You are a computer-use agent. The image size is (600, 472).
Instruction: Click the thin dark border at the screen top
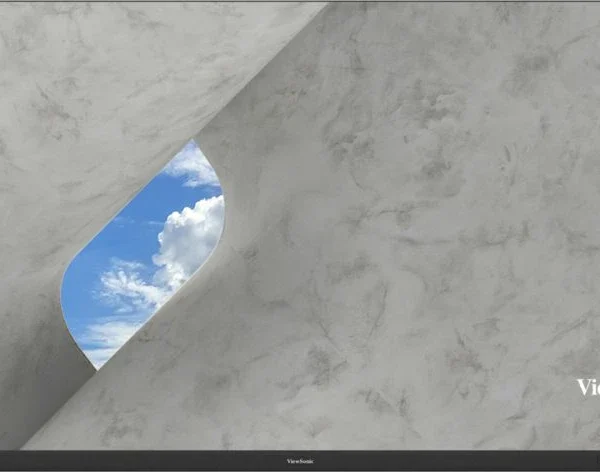(300, 1)
